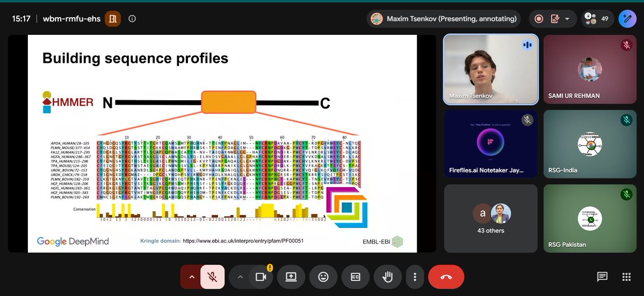Expand the notes dropdown arrow
Viewport: 644px width, 296px height.
567,19
